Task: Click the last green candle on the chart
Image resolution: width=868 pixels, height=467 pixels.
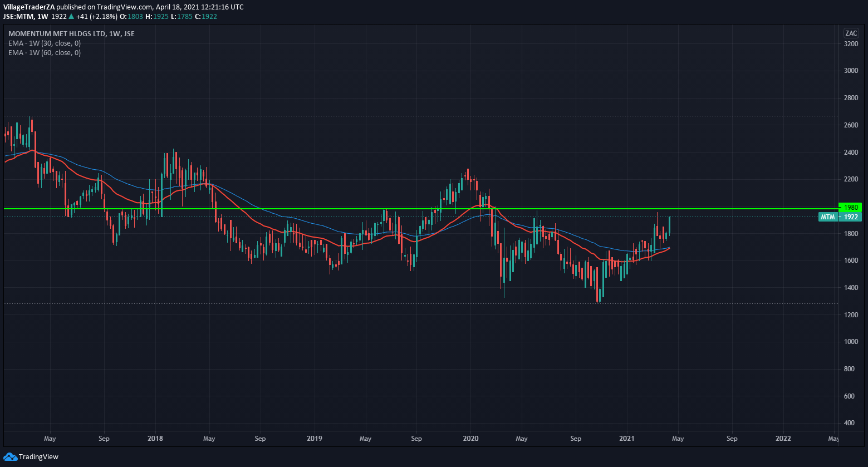Action: coord(669,225)
